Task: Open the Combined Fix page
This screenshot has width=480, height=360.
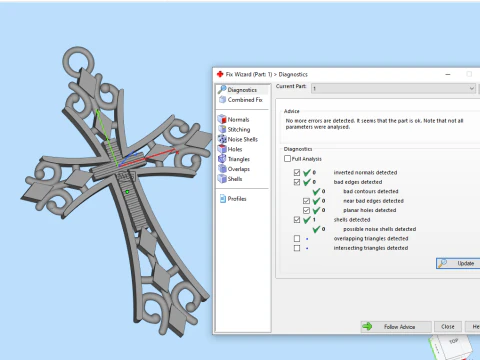Action: pyautogui.click(x=241, y=100)
